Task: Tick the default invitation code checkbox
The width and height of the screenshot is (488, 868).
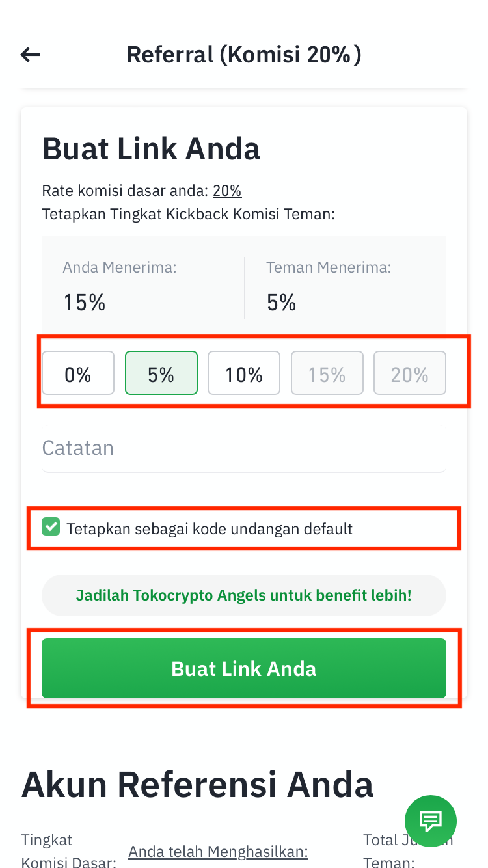Action: coord(51,527)
